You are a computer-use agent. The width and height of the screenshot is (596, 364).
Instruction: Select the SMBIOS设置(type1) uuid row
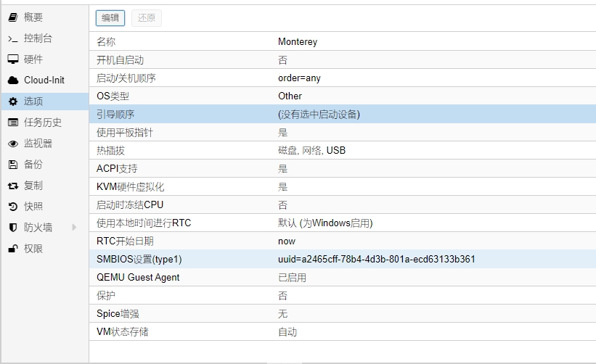(x=341, y=259)
